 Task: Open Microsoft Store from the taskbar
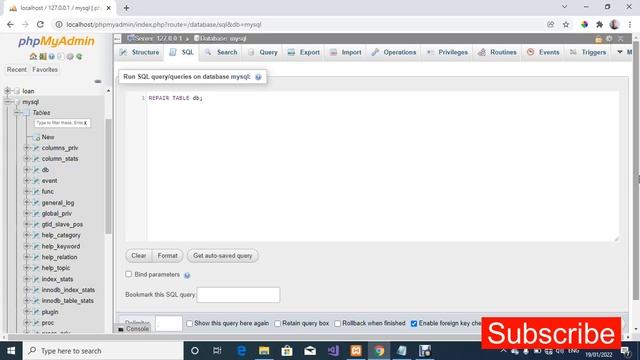pyautogui.click(x=287, y=351)
